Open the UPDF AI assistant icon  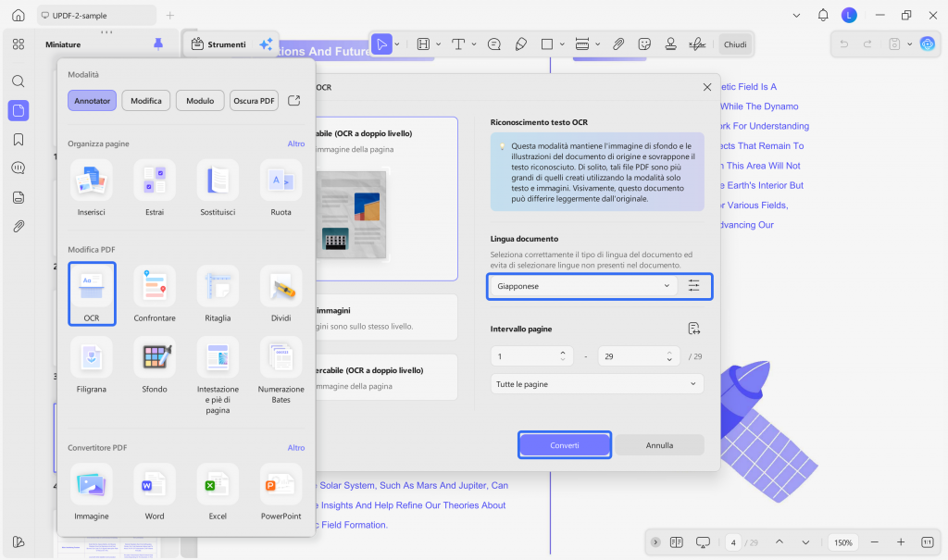[927, 44]
